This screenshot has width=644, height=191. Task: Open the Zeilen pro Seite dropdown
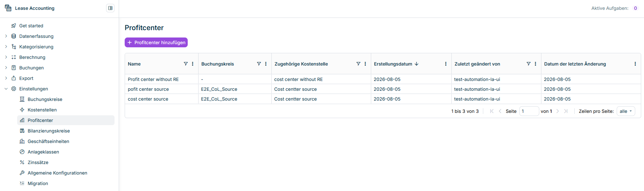click(626, 111)
